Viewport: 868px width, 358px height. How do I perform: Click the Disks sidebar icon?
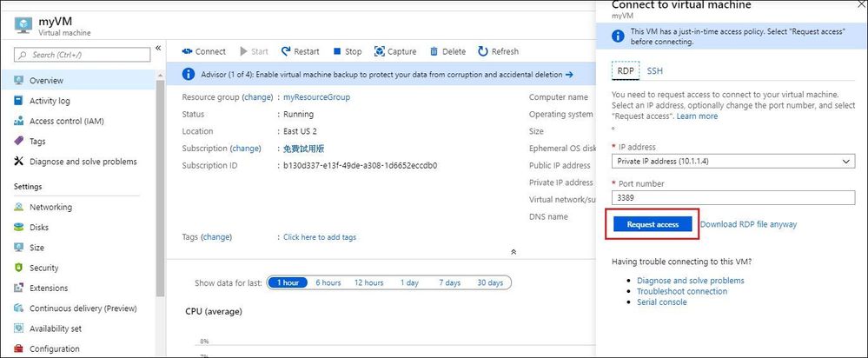[19, 227]
